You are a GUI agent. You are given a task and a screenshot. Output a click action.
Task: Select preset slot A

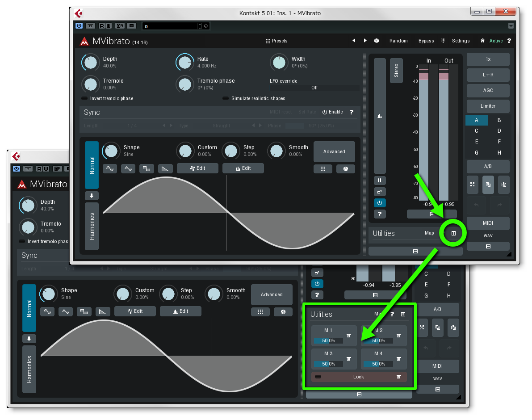pos(477,120)
